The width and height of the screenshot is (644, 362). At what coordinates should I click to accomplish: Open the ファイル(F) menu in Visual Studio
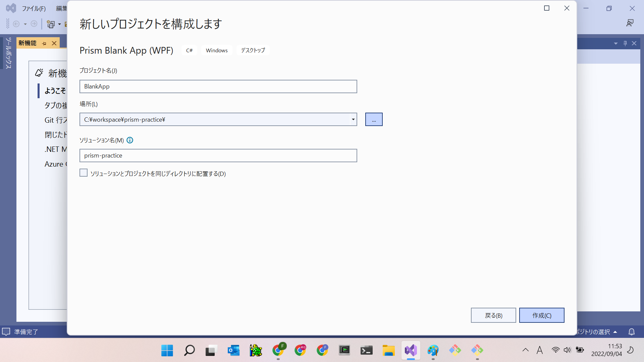click(x=34, y=8)
